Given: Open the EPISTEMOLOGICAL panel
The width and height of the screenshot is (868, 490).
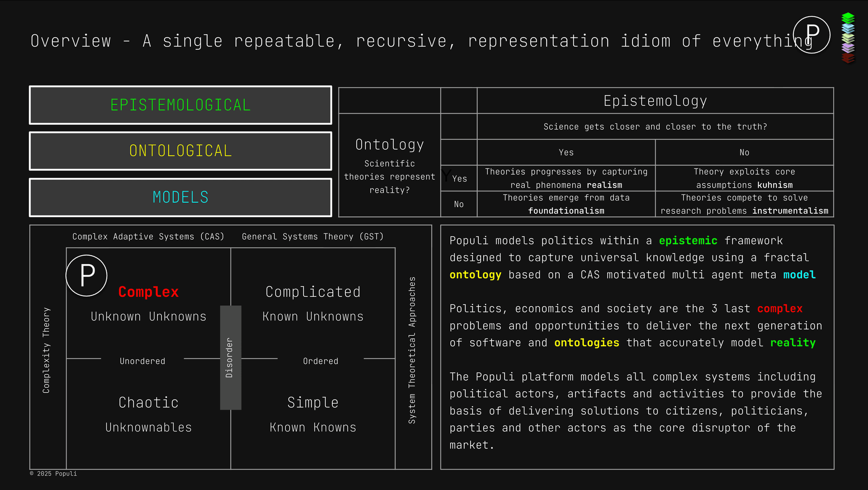Looking at the screenshot, I should tap(180, 105).
